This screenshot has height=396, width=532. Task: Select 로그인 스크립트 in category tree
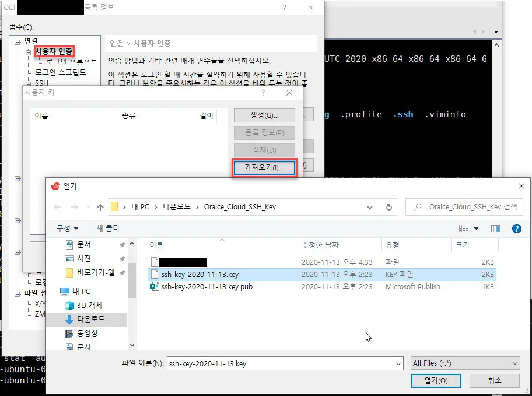[60, 72]
